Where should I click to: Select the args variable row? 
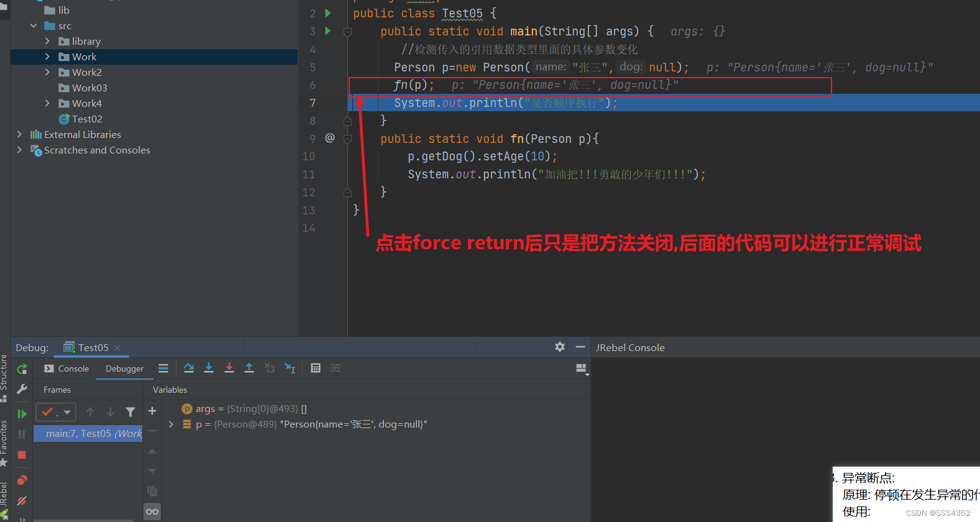click(375, 408)
